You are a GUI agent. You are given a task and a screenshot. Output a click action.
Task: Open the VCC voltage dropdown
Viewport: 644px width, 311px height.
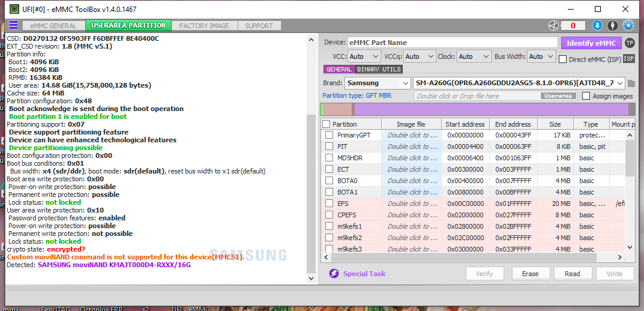pyautogui.click(x=365, y=56)
